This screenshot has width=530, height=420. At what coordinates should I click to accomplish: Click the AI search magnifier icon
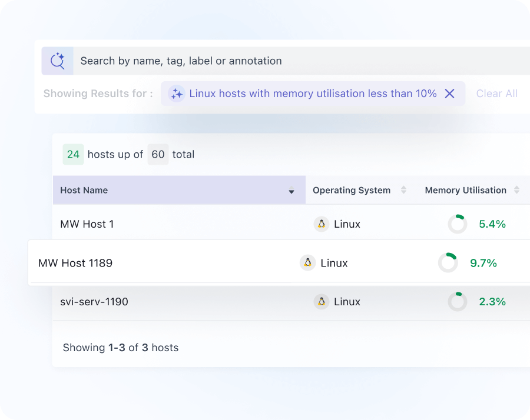pyautogui.click(x=58, y=61)
